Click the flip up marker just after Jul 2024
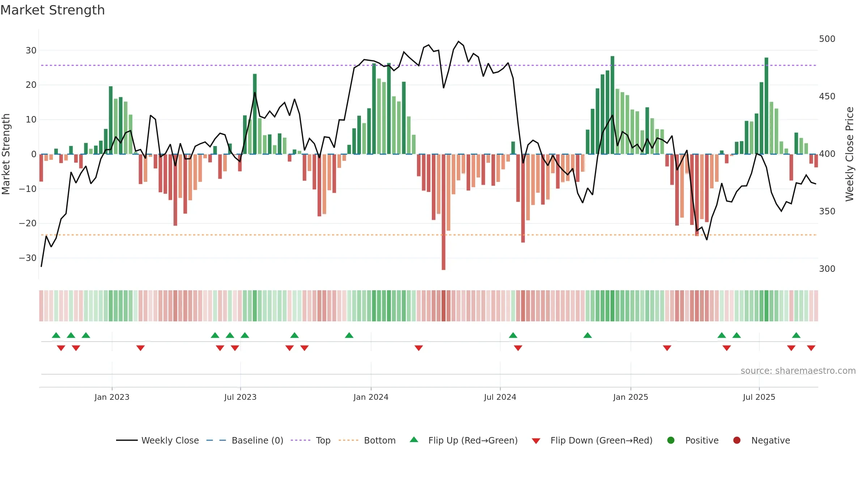This screenshot has width=868, height=488. pyautogui.click(x=513, y=335)
